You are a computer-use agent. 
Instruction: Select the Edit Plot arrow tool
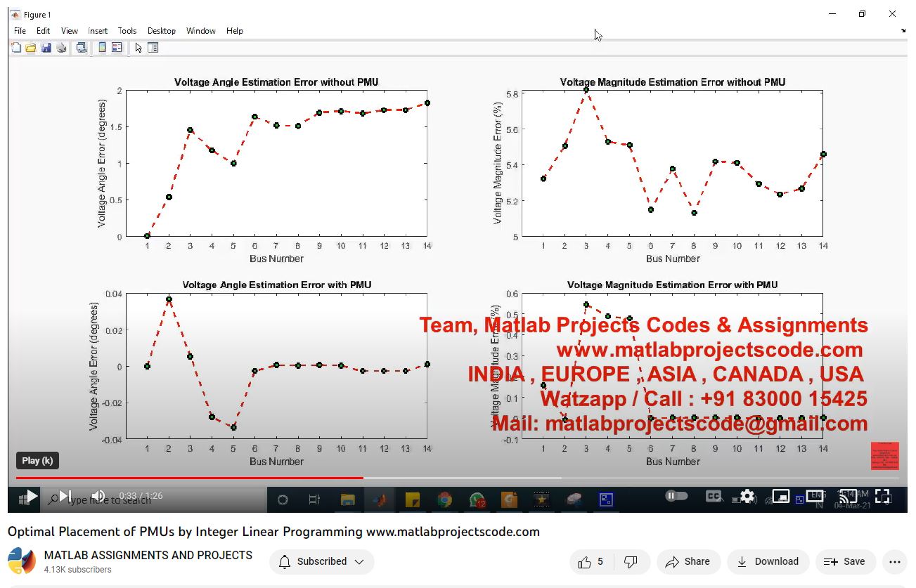pos(138,48)
